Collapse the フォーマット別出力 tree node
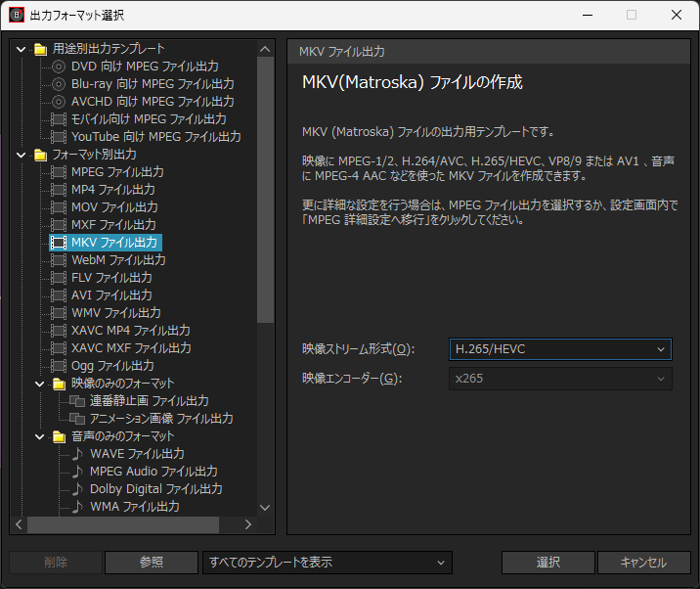 coord(21,155)
